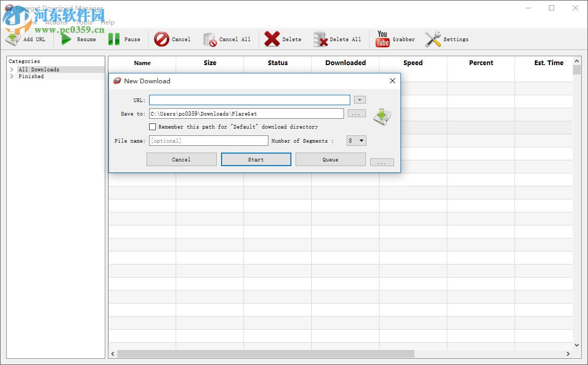Sort by the Status column header

(x=278, y=63)
